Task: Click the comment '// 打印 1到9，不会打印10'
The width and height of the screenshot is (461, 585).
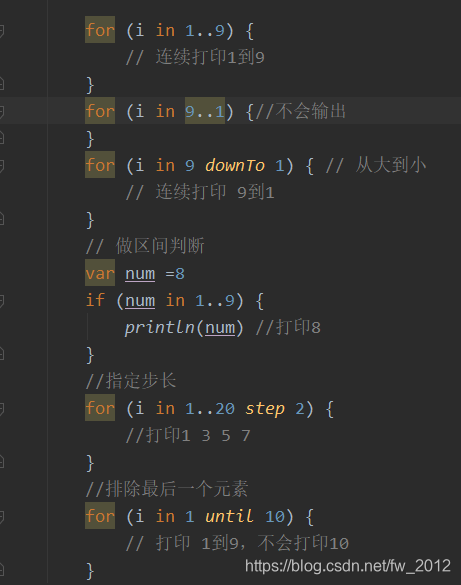Action: pyautogui.click(x=237, y=543)
